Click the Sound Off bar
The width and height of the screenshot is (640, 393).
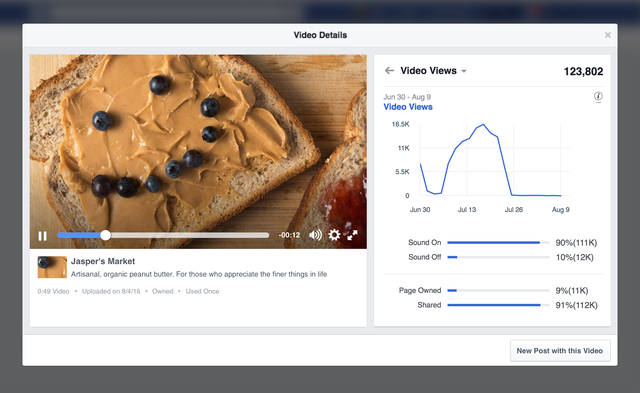click(498, 257)
